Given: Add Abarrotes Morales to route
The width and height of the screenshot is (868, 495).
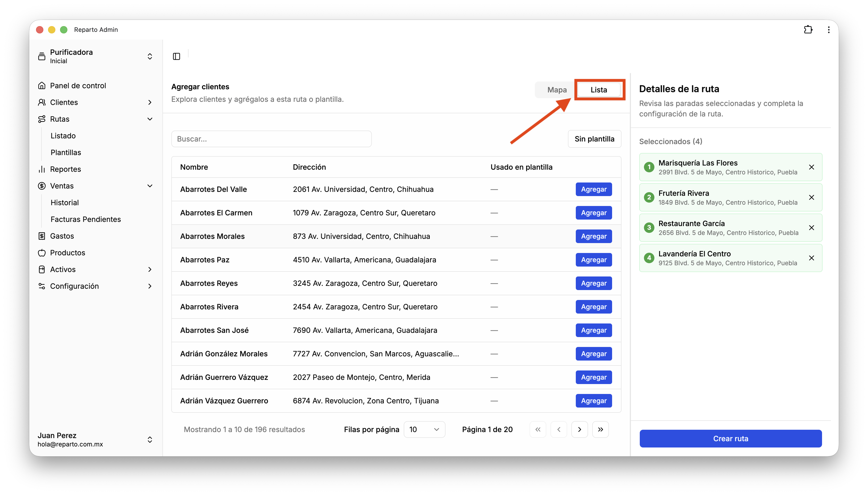Looking at the screenshot, I should tap(594, 236).
